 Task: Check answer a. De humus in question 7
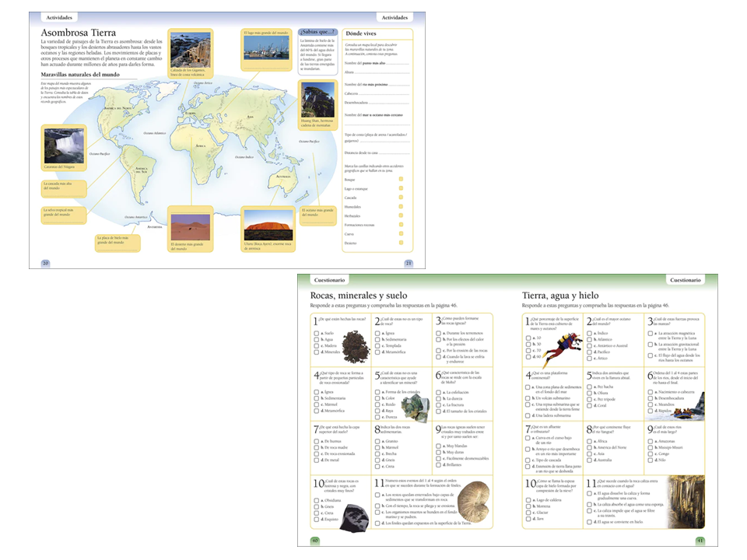point(317,442)
